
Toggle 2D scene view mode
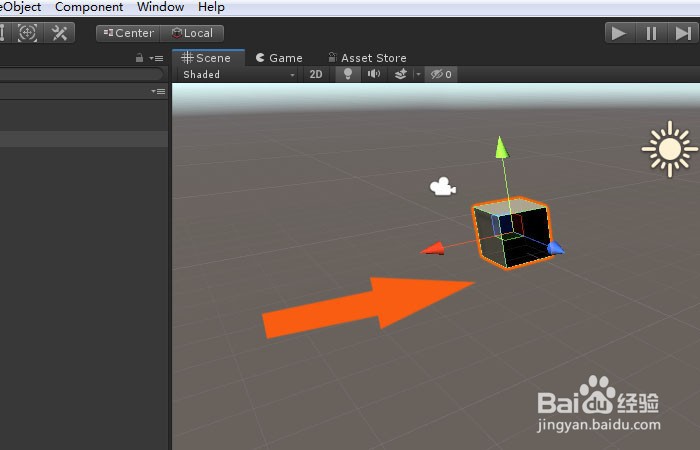pyautogui.click(x=316, y=75)
